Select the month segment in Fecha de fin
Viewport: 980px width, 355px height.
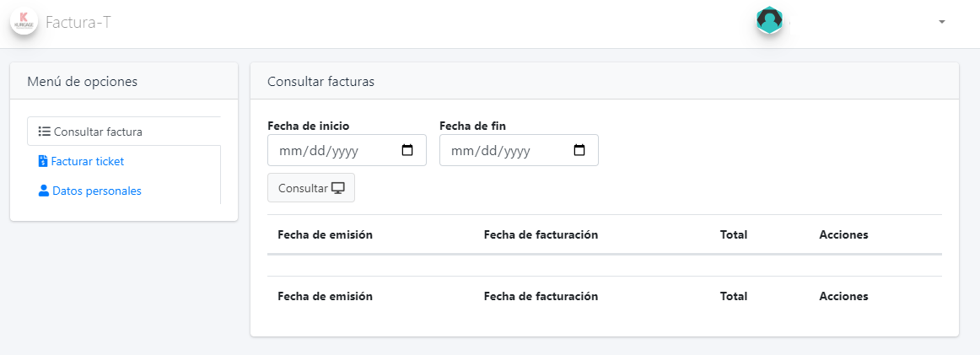(x=461, y=151)
